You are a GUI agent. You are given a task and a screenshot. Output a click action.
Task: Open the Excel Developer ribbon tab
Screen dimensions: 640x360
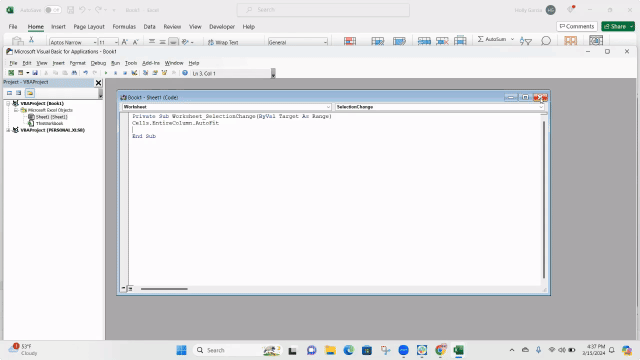tap(222, 27)
